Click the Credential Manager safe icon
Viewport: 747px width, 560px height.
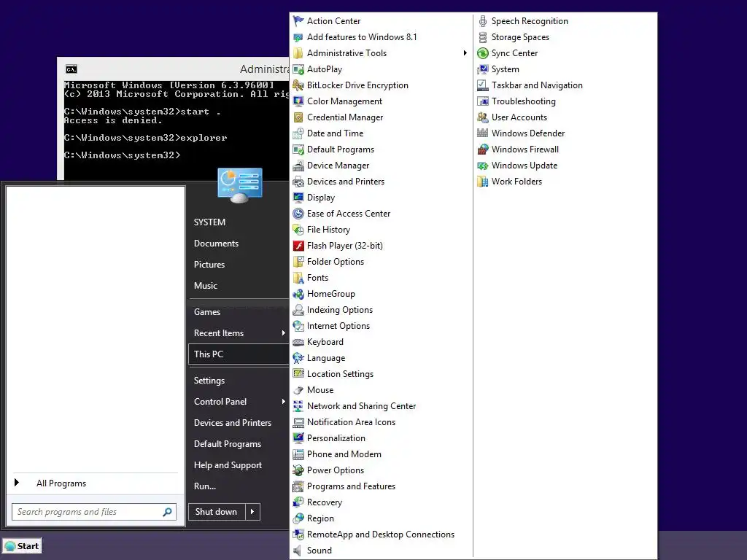tap(298, 117)
